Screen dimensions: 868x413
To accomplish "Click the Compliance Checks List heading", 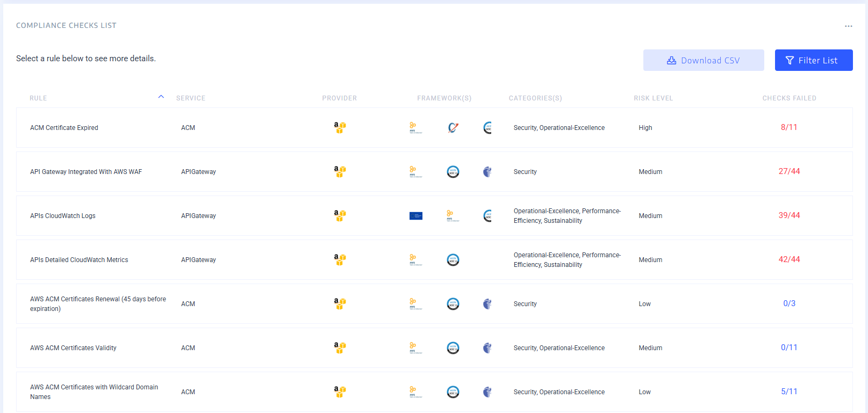I will click(x=66, y=25).
